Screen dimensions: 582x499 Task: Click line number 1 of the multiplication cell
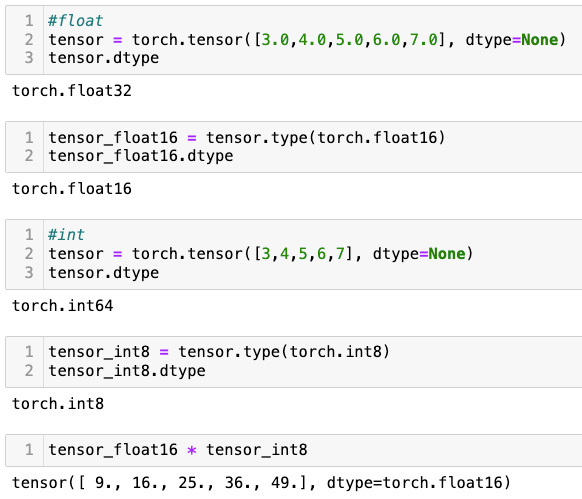point(29,450)
